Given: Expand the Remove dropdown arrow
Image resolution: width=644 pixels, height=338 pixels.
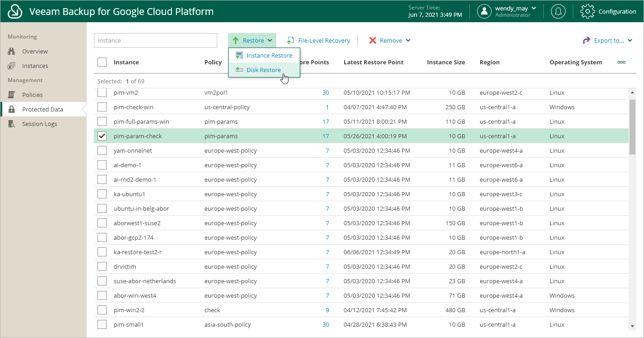Looking at the screenshot, I should click(408, 40).
